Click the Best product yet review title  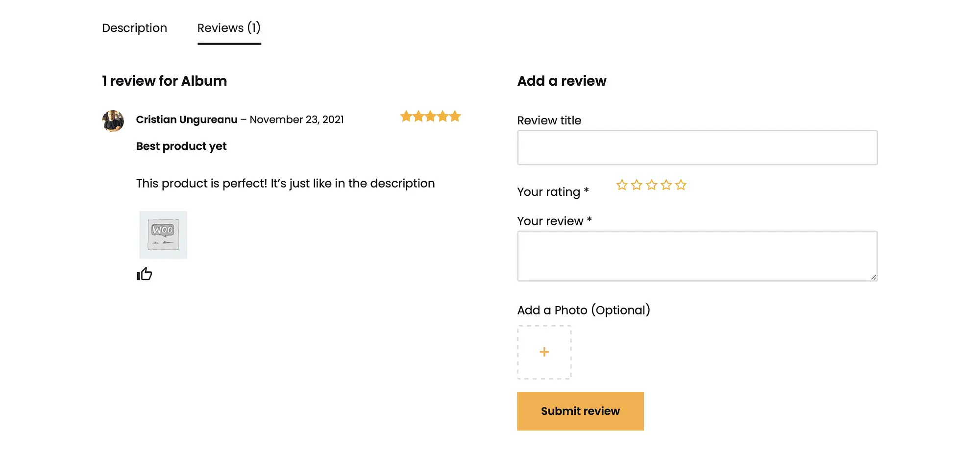[181, 146]
